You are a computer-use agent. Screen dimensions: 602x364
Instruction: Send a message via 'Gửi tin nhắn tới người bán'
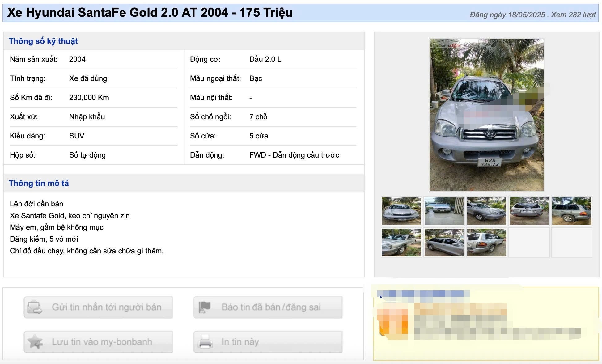click(98, 307)
